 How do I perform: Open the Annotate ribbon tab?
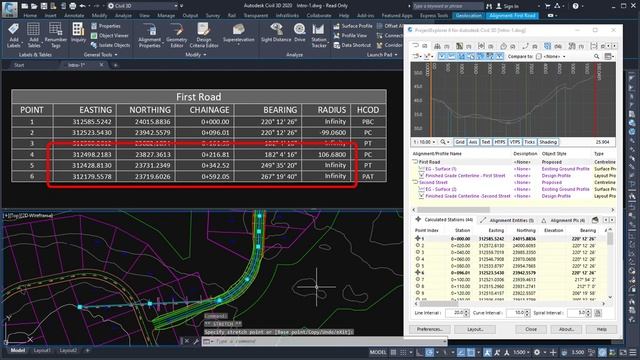pos(74,16)
